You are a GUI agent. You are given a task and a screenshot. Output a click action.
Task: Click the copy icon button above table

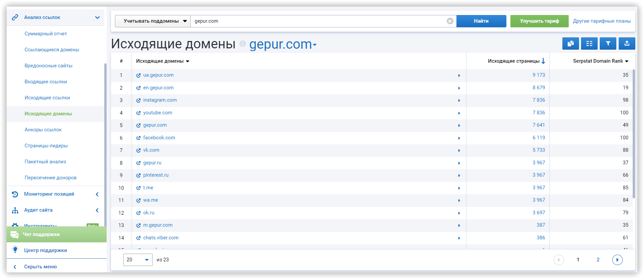[x=570, y=43]
